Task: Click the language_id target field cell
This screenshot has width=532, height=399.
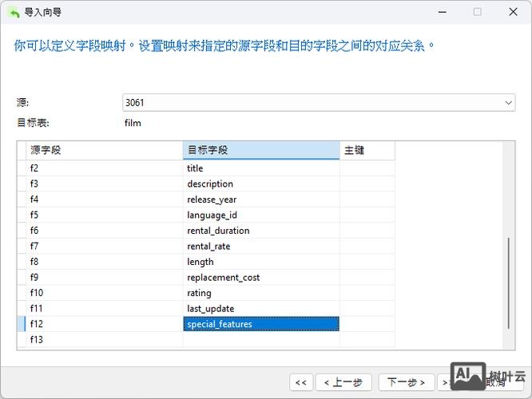Action: pyautogui.click(x=261, y=215)
